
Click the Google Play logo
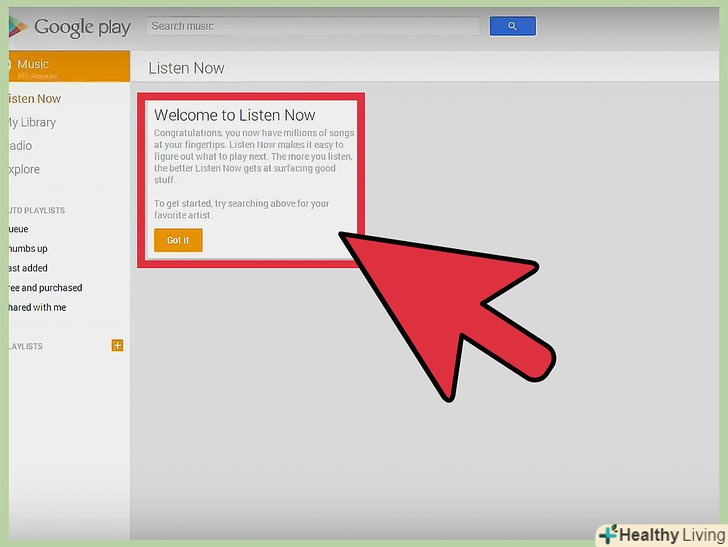70,27
